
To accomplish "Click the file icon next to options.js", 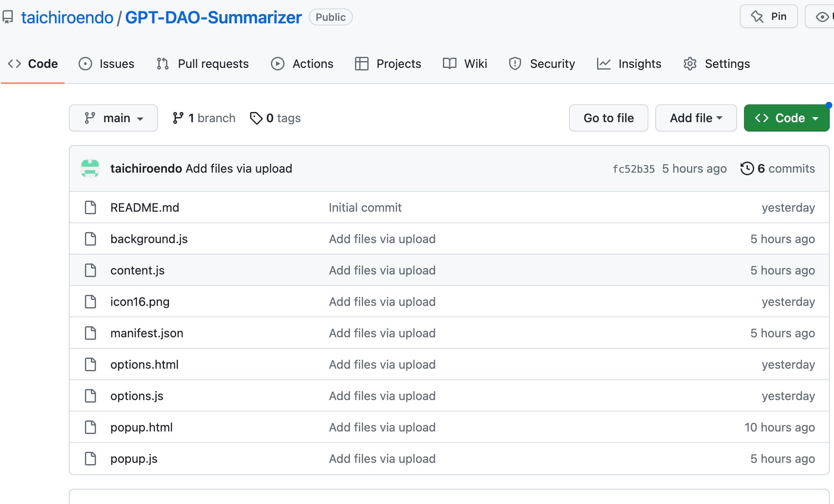I will (x=90, y=396).
